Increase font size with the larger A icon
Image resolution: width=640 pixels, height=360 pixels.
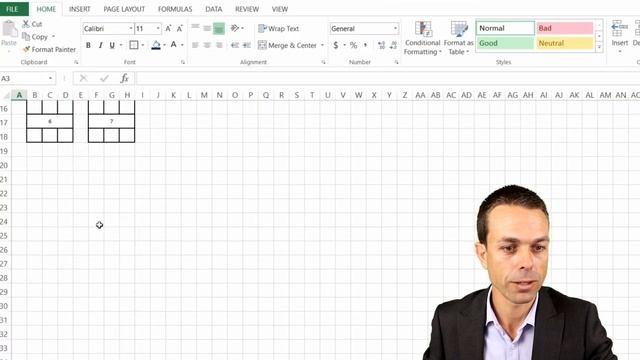(168, 29)
